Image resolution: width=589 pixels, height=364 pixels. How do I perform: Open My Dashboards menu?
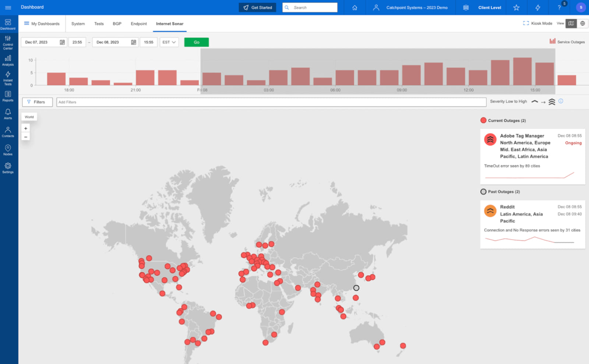tap(42, 24)
